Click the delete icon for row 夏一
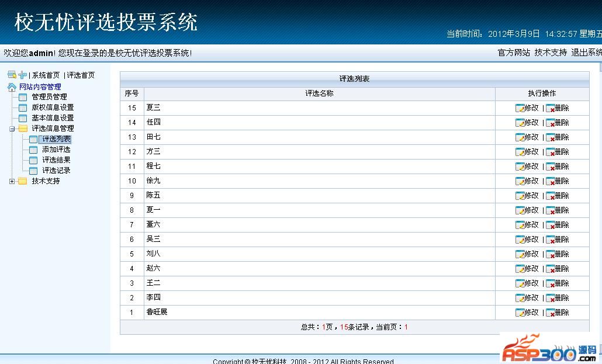602x364 pixels. (x=550, y=210)
